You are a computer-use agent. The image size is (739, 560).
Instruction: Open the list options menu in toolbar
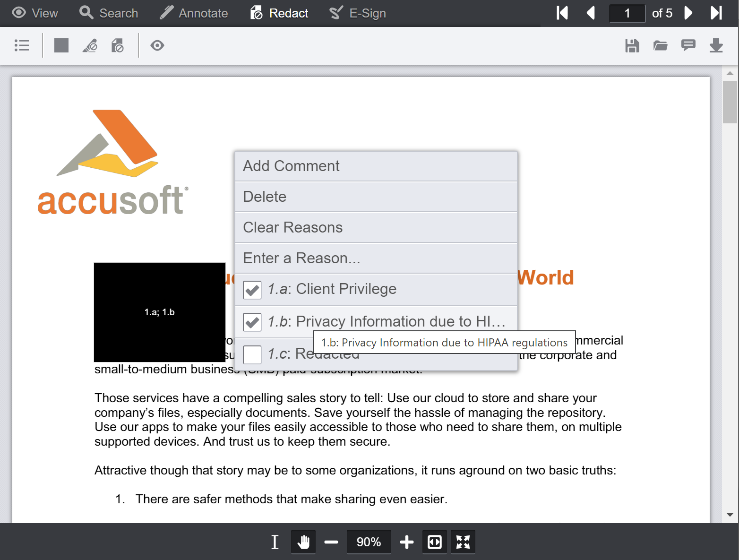point(22,46)
